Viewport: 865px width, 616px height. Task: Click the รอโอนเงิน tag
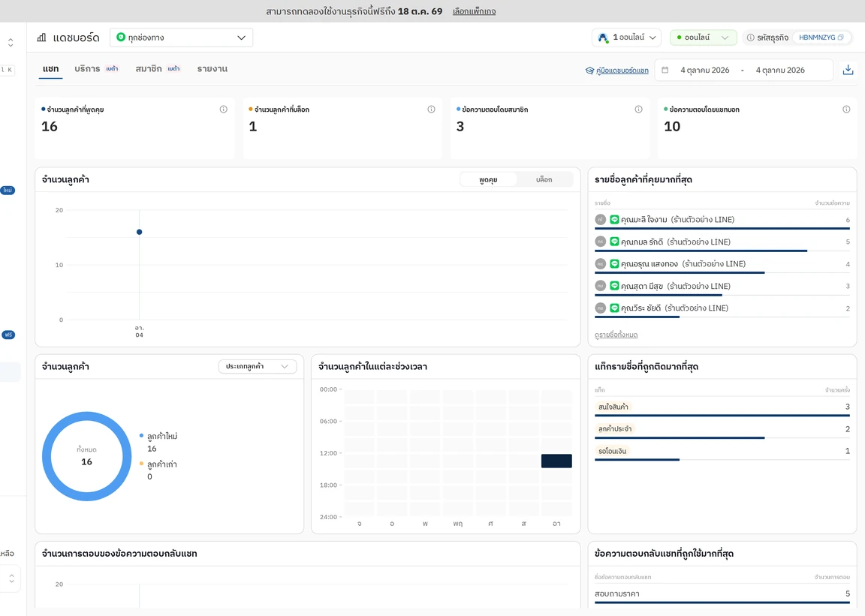click(613, 451)
